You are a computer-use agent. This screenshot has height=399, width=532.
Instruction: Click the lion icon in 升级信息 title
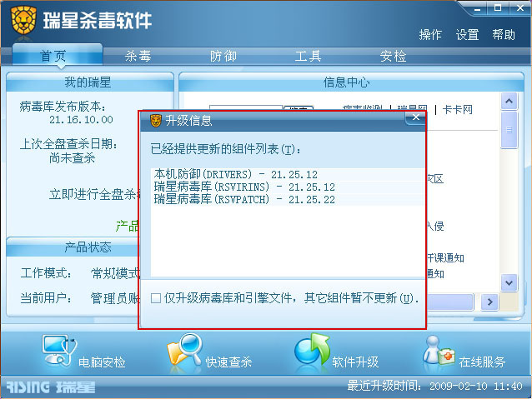coord(156,120)
